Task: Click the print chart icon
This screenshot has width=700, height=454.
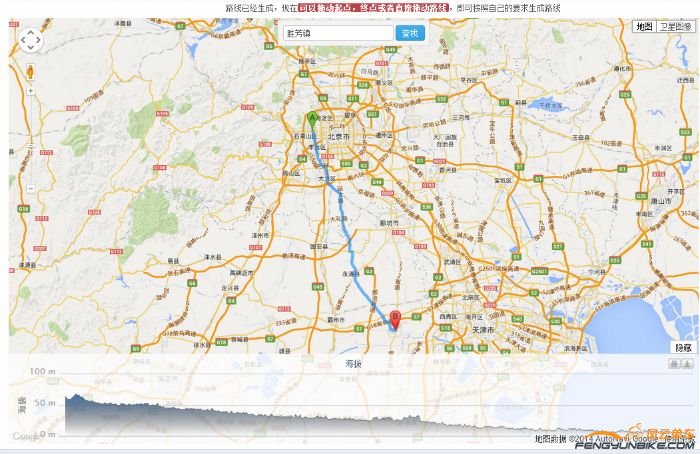Action: point(674,364)
